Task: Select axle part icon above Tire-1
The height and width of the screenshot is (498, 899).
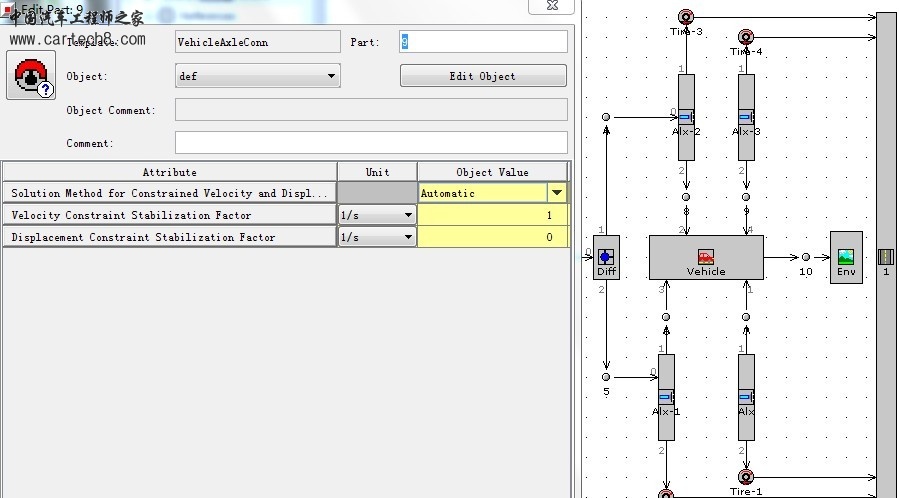Action: coord(746,397)
